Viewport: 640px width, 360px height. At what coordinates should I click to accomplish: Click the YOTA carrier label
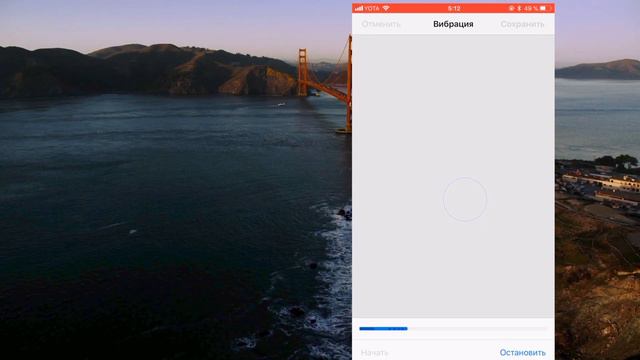(371, 8)
